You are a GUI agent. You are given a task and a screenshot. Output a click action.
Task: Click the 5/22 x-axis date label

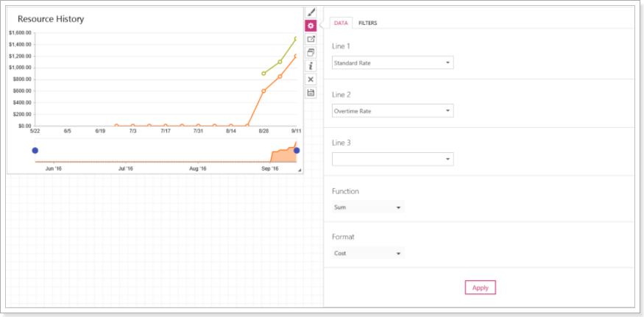click(35, 131)
